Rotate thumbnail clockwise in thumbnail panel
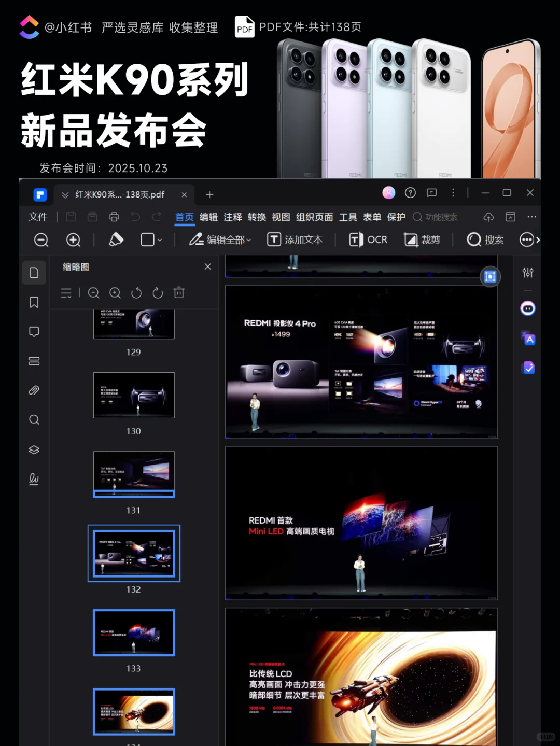Image resolution: width=560 pixels, height=746 pixels. coord(158,293)
